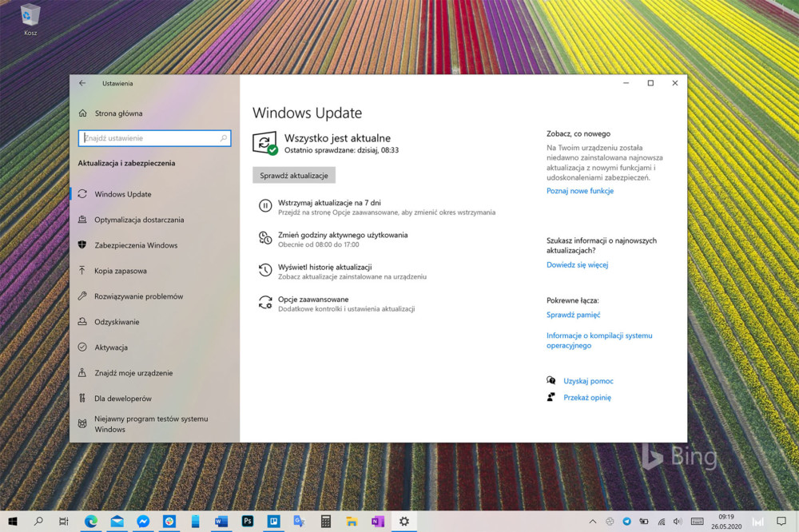
Task: Open Microsoft Word from taskbar
Action: [x=221, y=522]
